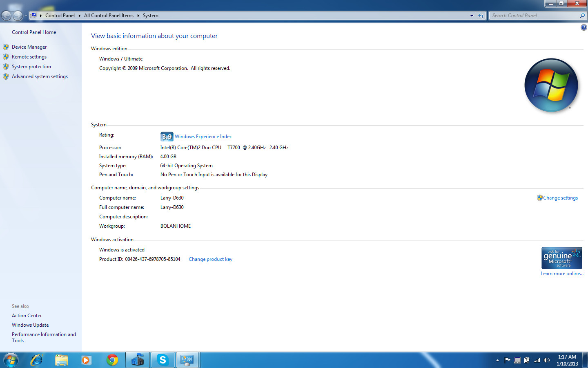Screen dimensions: 588x368
Task: Select the 64-bit Operating System text
Action: [x=187, y=166]
